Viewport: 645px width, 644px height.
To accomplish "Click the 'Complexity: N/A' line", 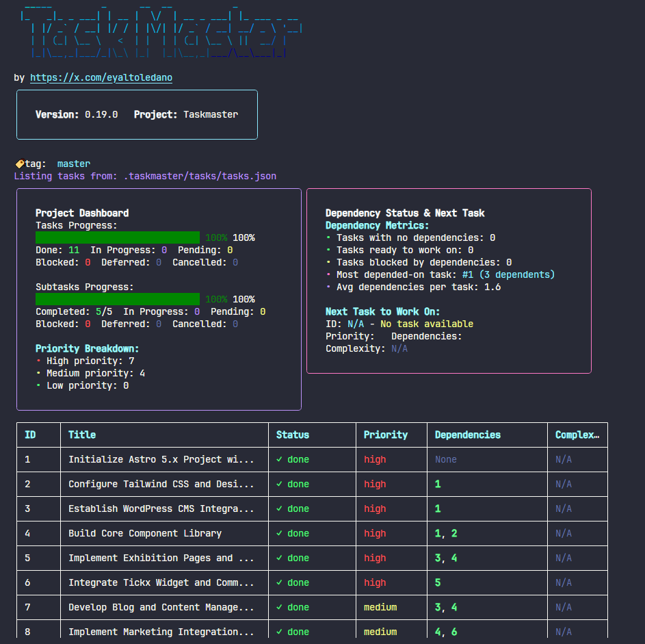I will [367, 348].
